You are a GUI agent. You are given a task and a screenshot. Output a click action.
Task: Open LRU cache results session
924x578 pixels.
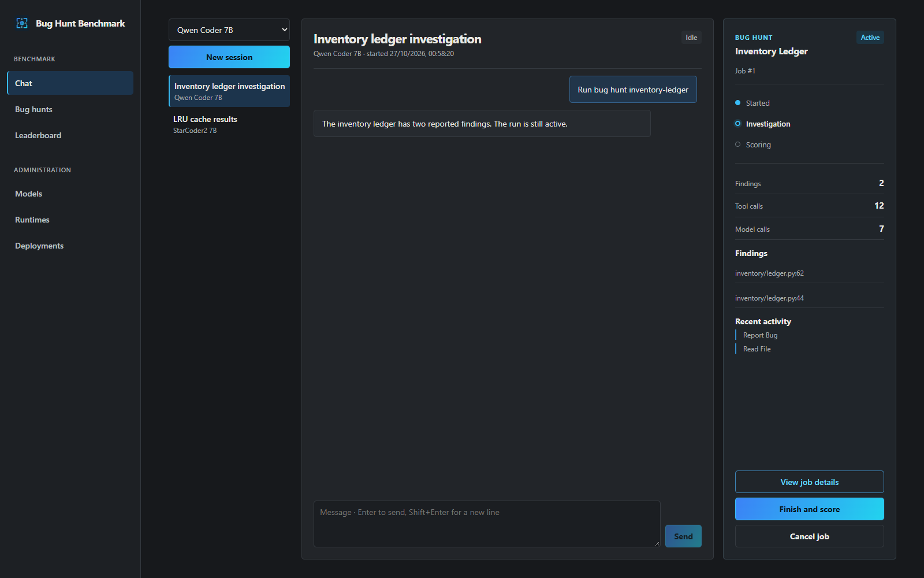click(x=229, y=124)
